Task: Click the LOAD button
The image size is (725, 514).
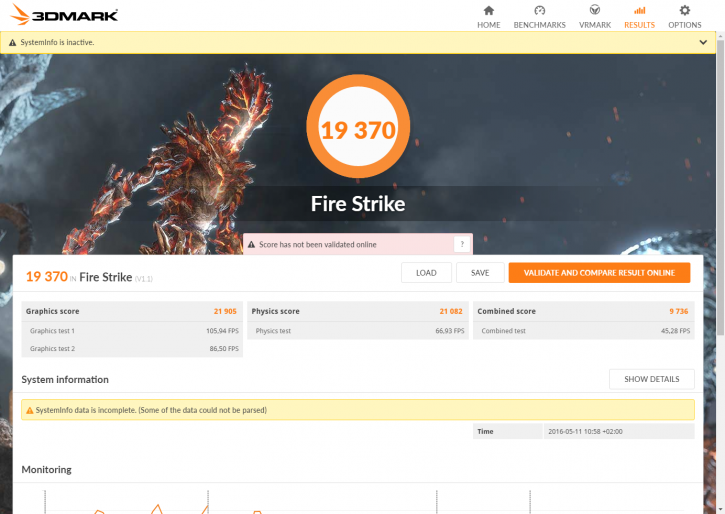Action: coord(426,273)
